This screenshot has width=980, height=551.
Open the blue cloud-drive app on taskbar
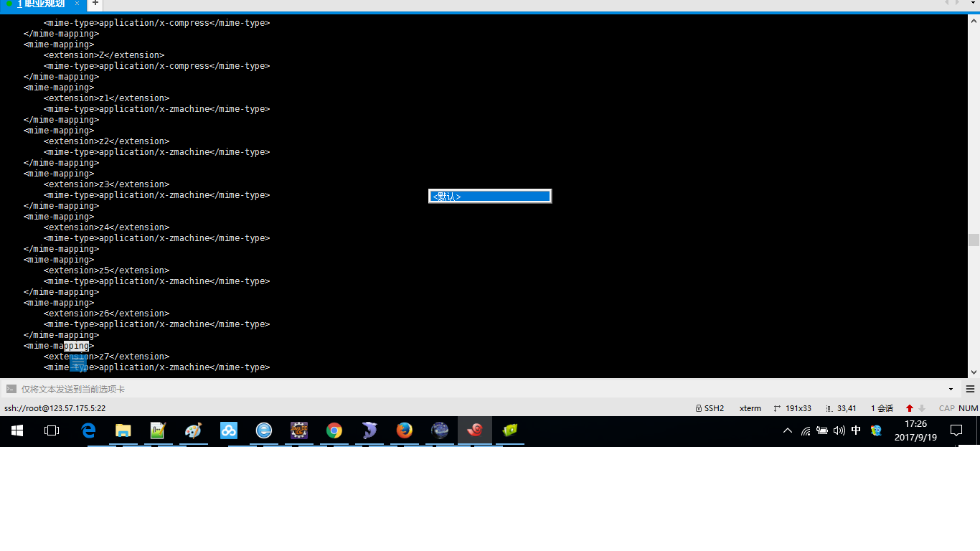click(228, 430)
